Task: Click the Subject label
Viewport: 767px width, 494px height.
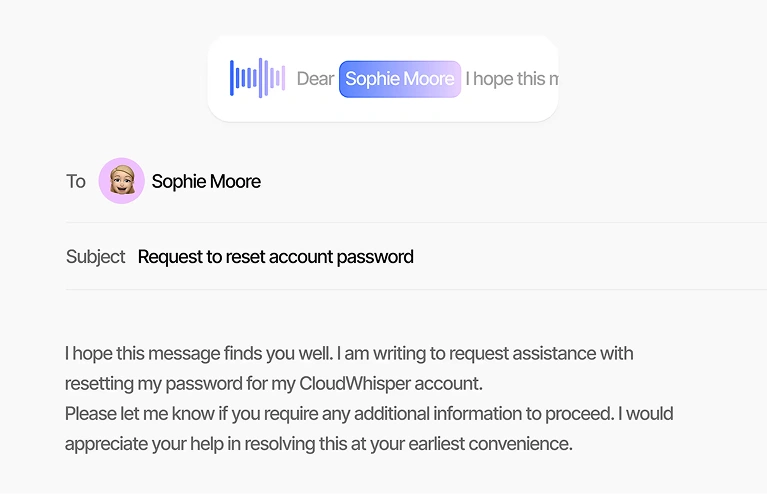Action: click(95, 257)
